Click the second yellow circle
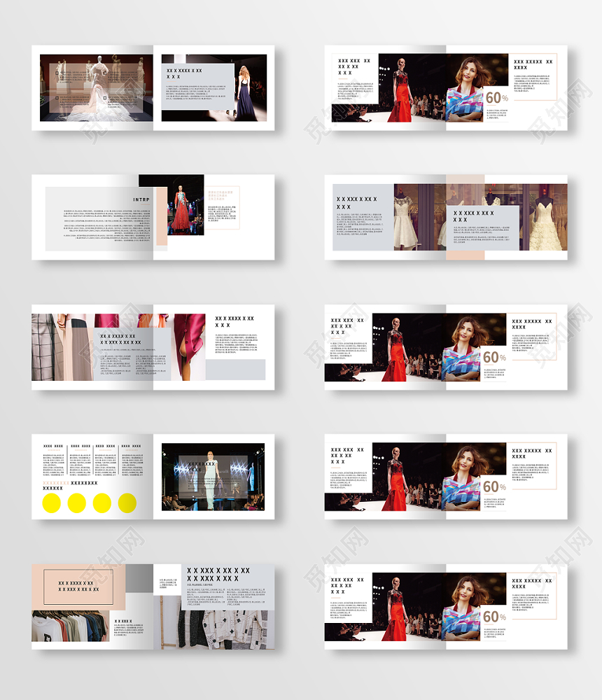Screen dimensions: 602x700 [77, 503]
